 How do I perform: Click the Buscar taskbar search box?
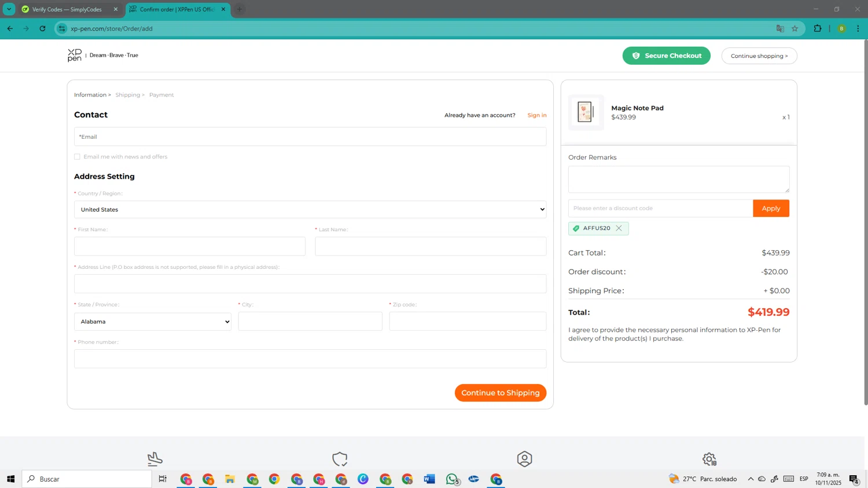(87, 479)
